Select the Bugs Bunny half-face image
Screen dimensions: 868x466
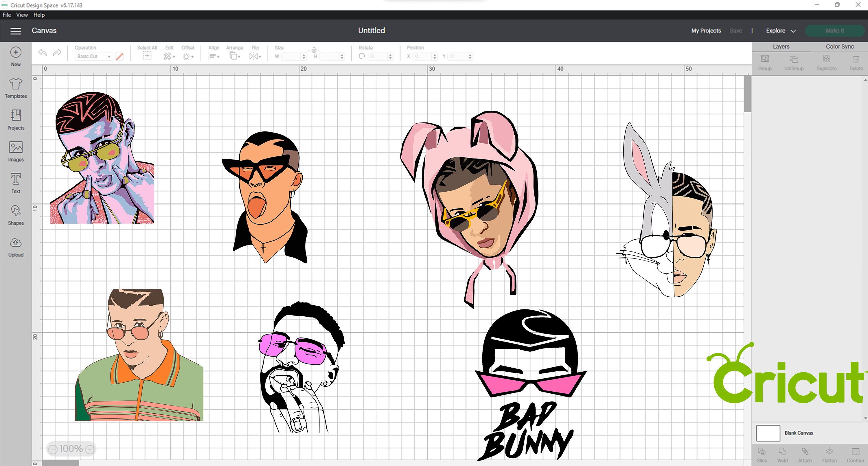pyautogui.click(x=667, y=210)
